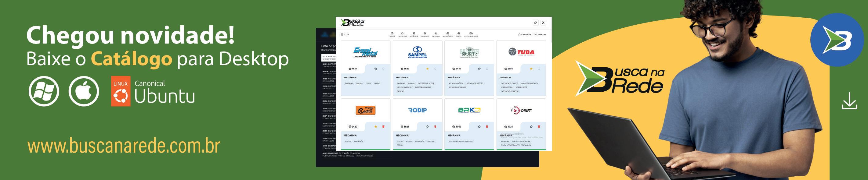868x180 pixels.
Task: Delete the BRK catalog with red trash
Action: (487, 126)
